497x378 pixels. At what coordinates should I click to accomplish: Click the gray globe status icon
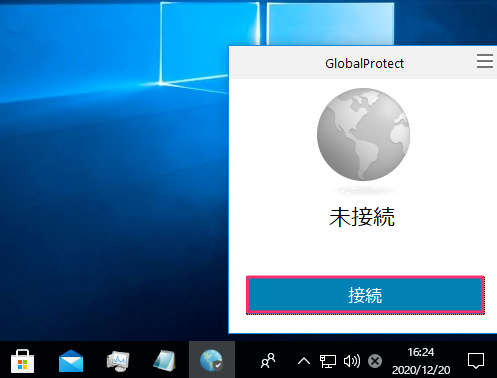[363, 135]
